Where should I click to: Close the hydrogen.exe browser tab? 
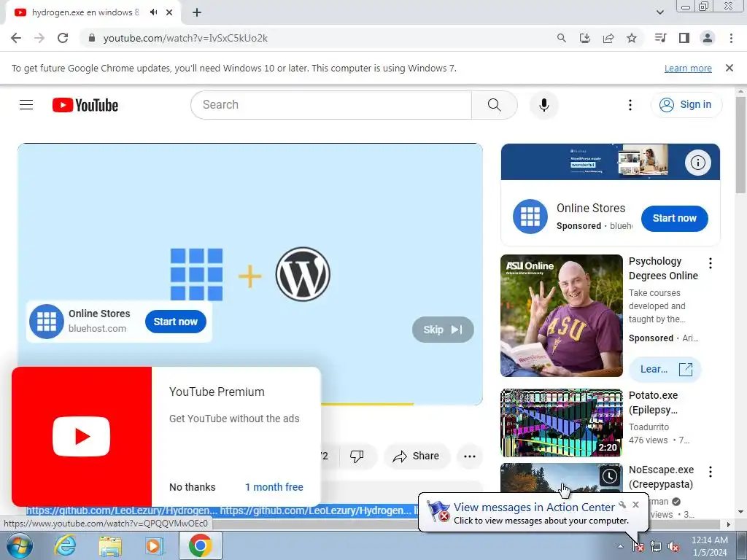[x=169, y=12]
